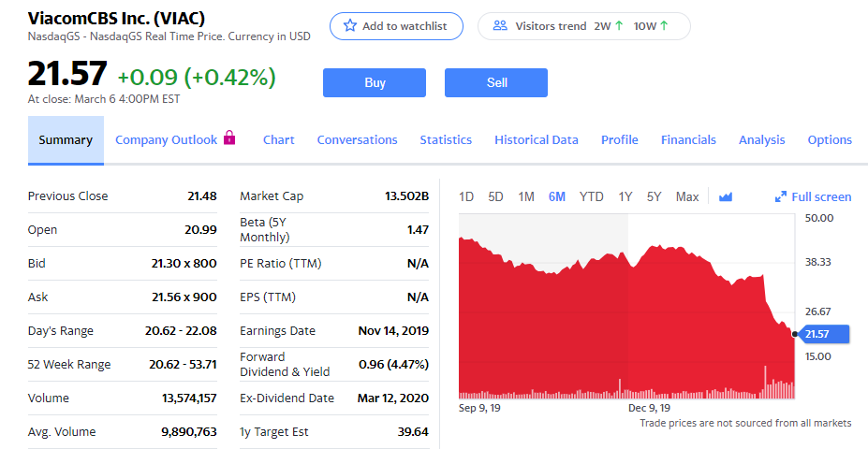Select the Summary tab
The height and width of the screenshot is (449, 868).
point(66,140)
